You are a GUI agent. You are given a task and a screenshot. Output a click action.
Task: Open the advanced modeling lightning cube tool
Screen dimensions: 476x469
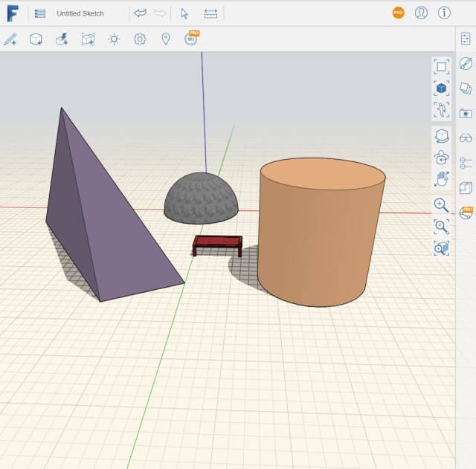62,39
